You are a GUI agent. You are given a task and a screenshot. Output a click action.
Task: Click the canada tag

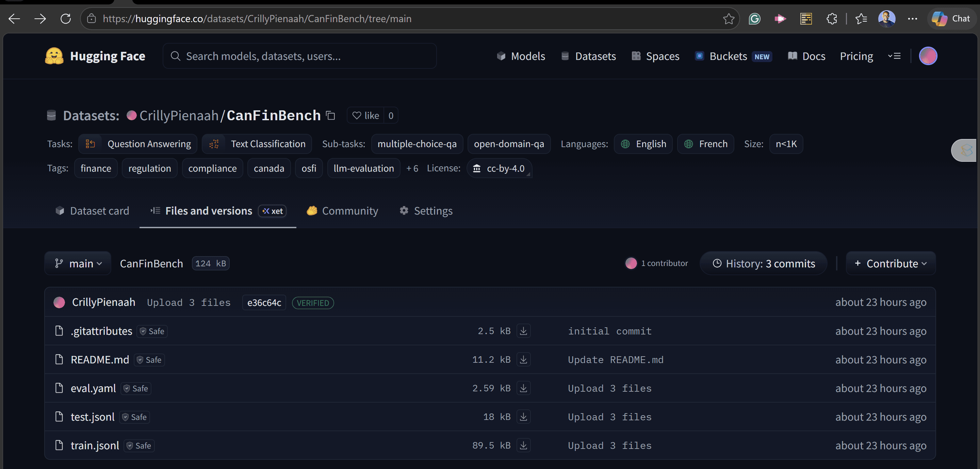[269, 168]
